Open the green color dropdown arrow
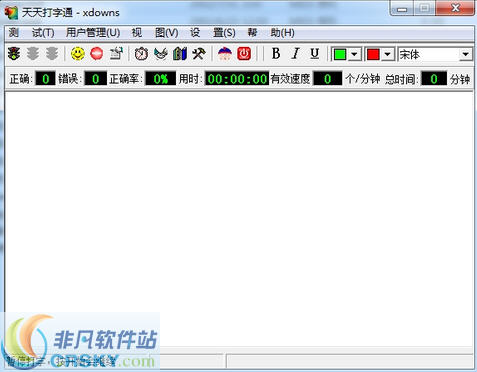The image size is (477, 372). [x=355, y=54]
